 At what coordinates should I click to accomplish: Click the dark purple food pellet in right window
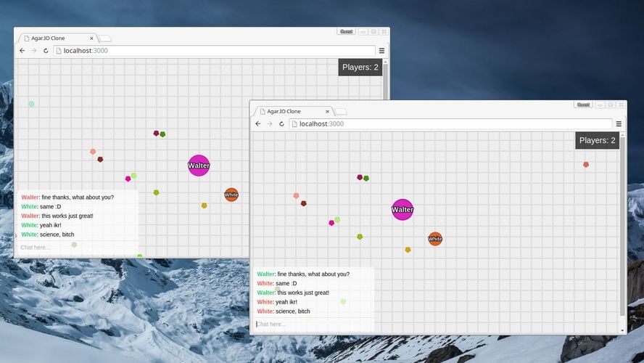point(360,177)
